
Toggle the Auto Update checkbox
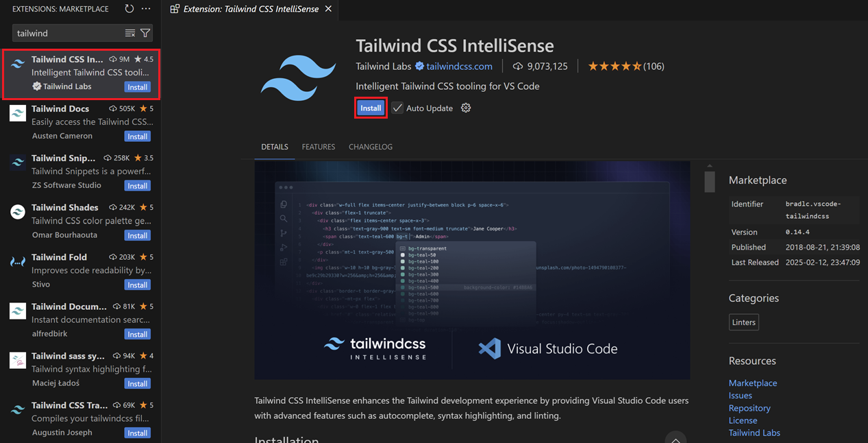tap(397, 108)
